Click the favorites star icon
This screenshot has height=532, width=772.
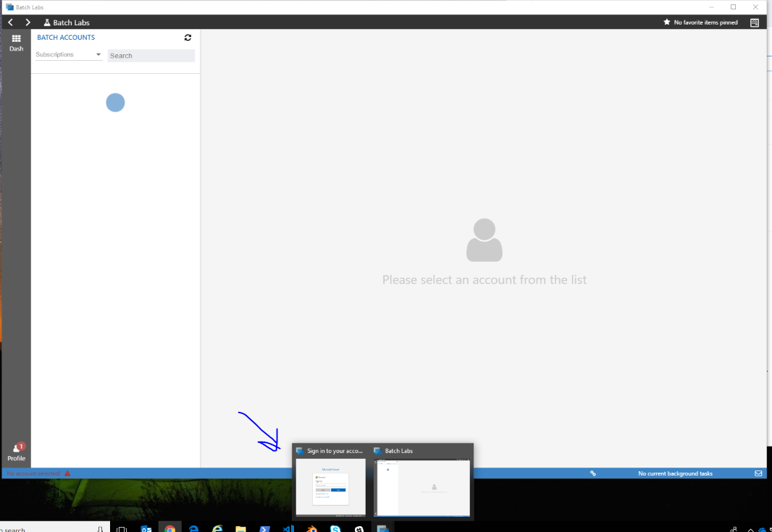click(x=667, y=22)
